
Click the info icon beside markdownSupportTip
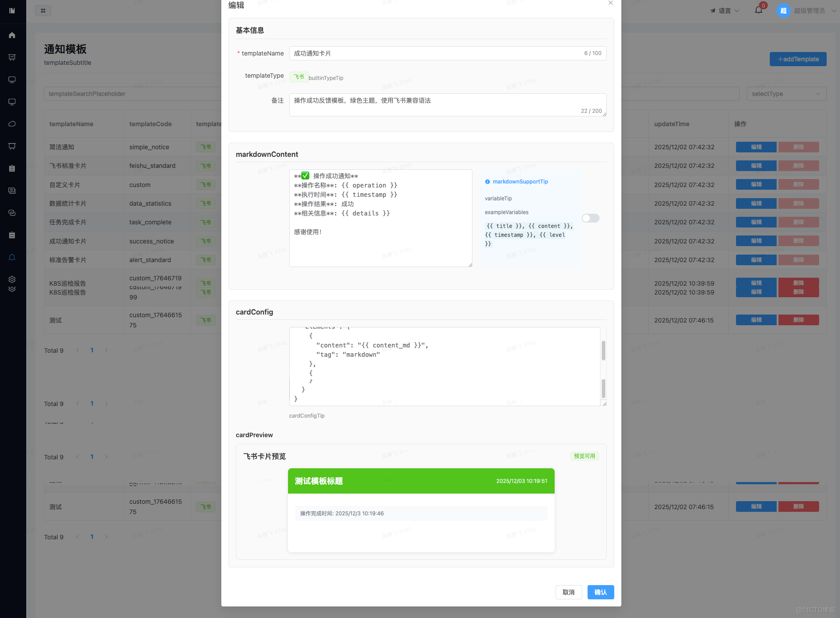pyautogui.click(x=488, y=182)
